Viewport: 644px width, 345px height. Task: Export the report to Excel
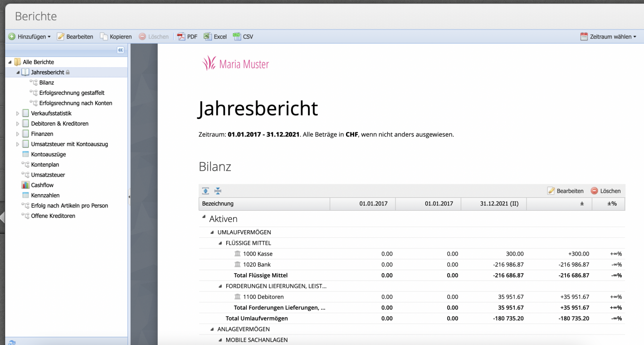[215, 36]
